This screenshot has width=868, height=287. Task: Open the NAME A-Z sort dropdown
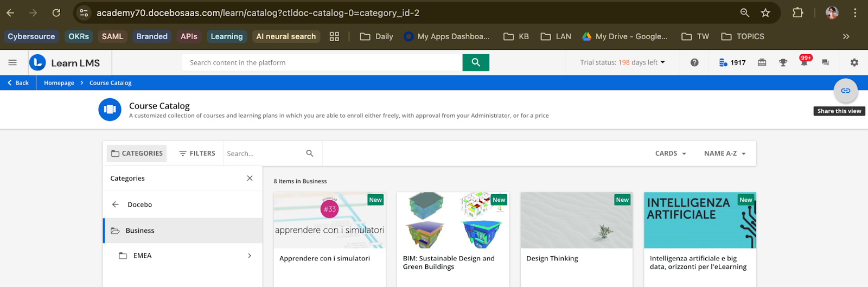[725, 154]
